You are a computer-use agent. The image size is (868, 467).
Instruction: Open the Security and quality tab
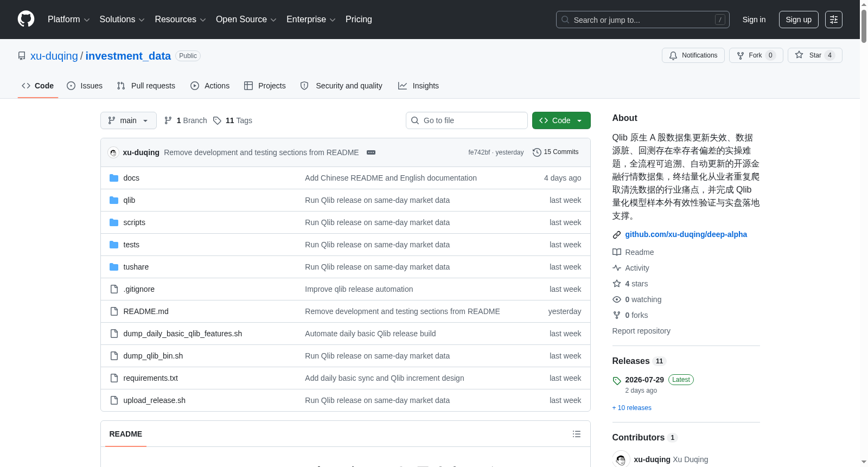[x=341, y=86]
